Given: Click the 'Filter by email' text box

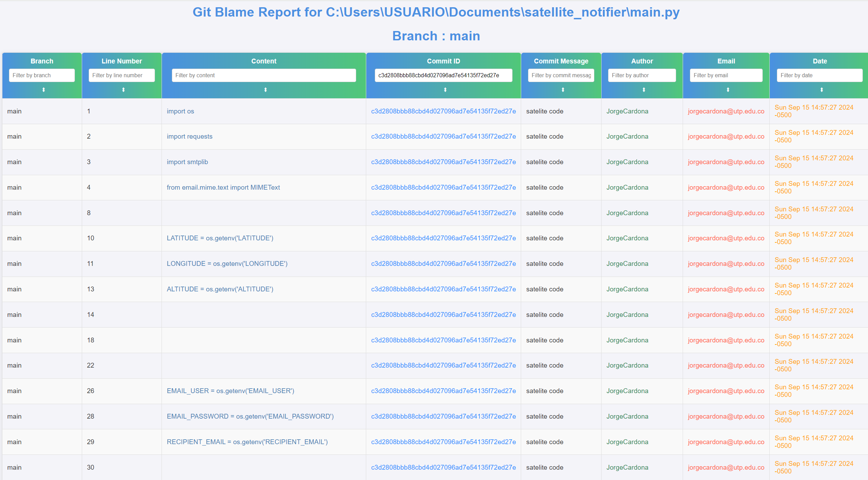Looking at the screenshot, I should point(726,75).
